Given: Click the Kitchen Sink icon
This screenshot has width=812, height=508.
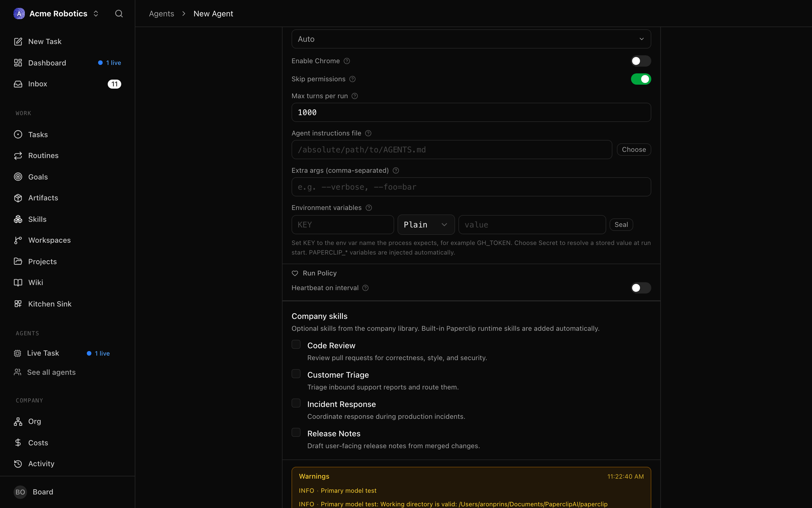Looking at the screenshot, I should click(x=18, y=304).
